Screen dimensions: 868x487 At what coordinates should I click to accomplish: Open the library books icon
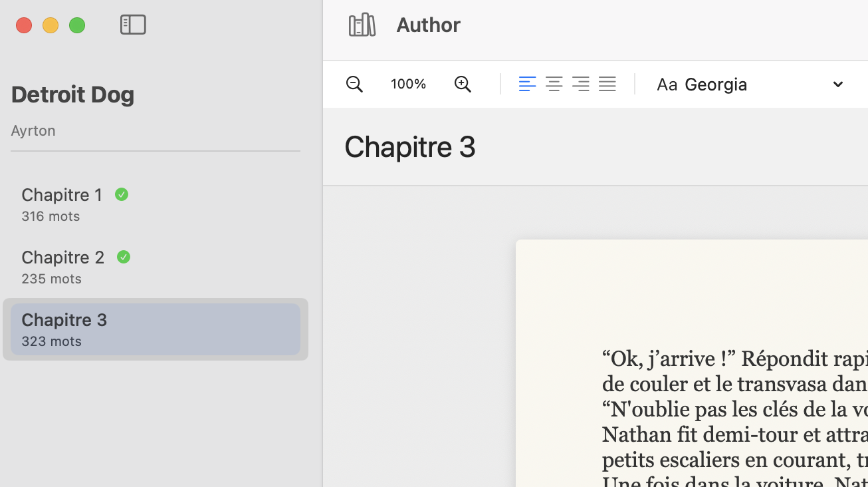362,25
